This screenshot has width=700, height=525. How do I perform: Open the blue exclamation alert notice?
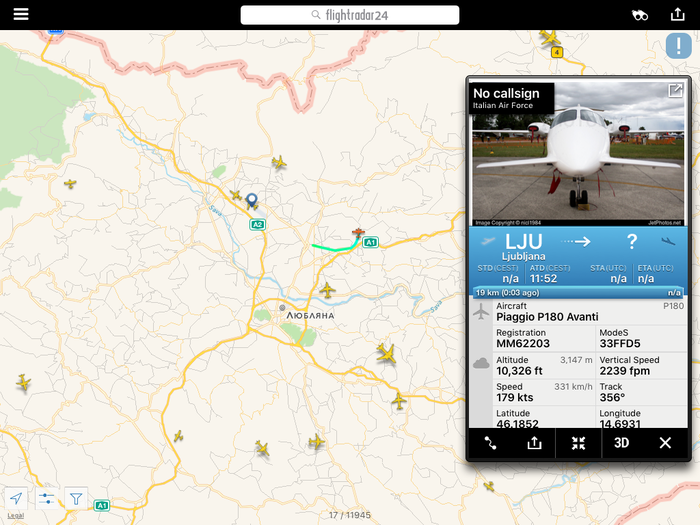coord(678,46)
